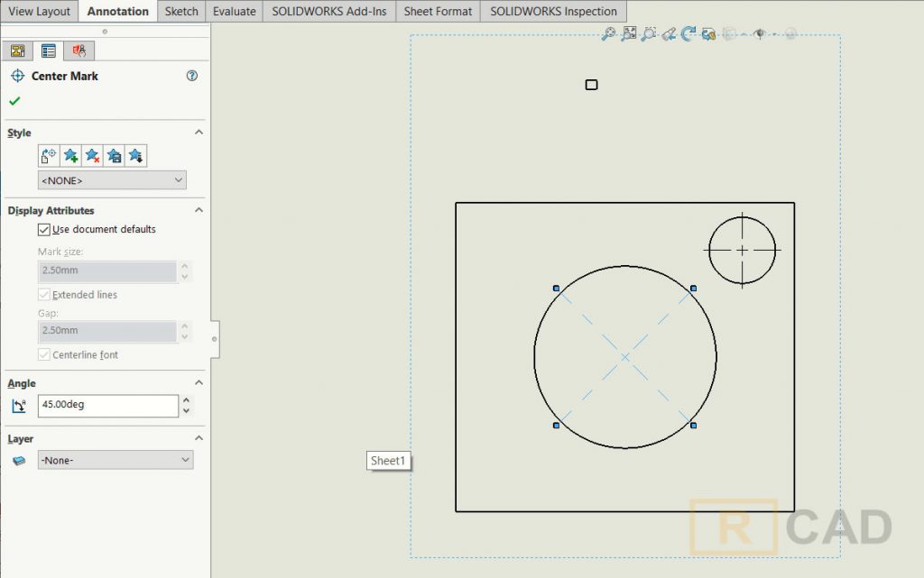Click the Rotate View icon in heads-up toolbar
The width and height of the screenshot is (924, 578).
click(x=688, y=32)
